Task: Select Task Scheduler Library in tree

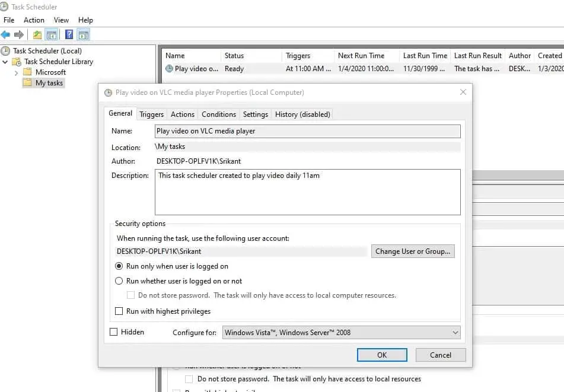Action: (x=59, y=62)
